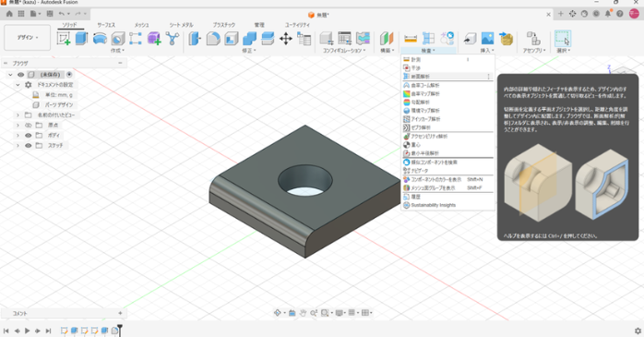Click the timeline end marker
Image resolution: width=644 pixels, height=337 pixels.
coord(120,330)
